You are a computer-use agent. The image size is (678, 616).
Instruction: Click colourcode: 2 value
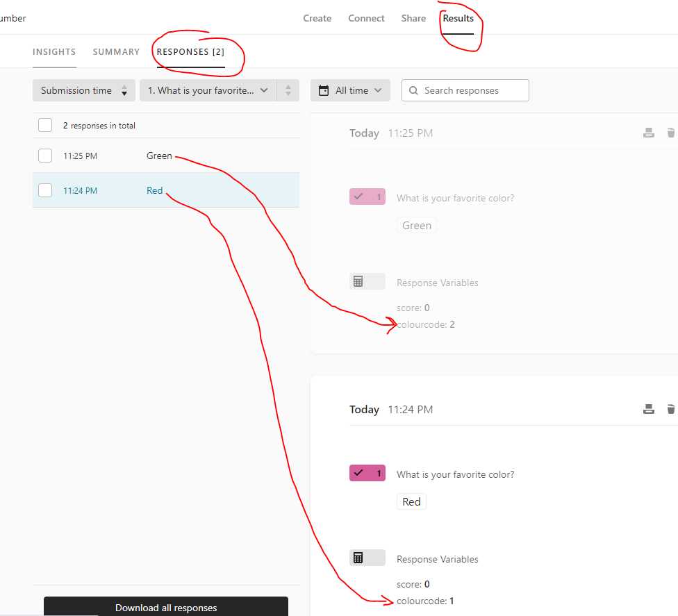pos(425,324)
